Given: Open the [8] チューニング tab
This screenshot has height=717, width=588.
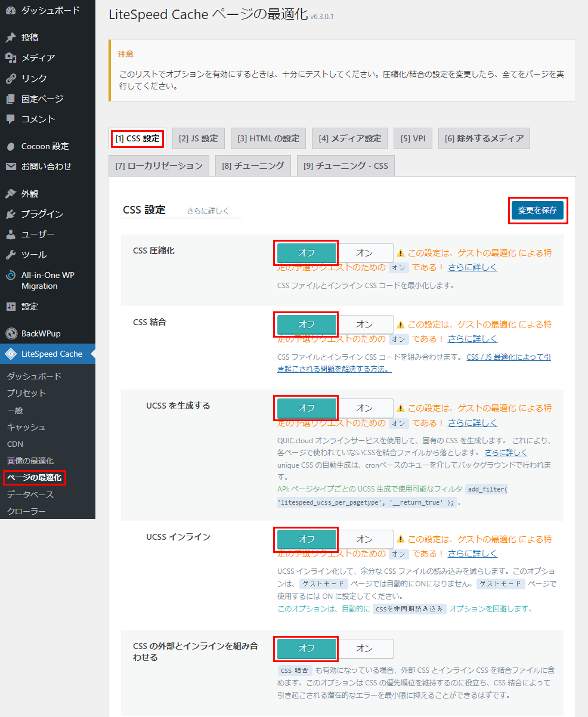Looking at the screenshot, I should 253,166.
